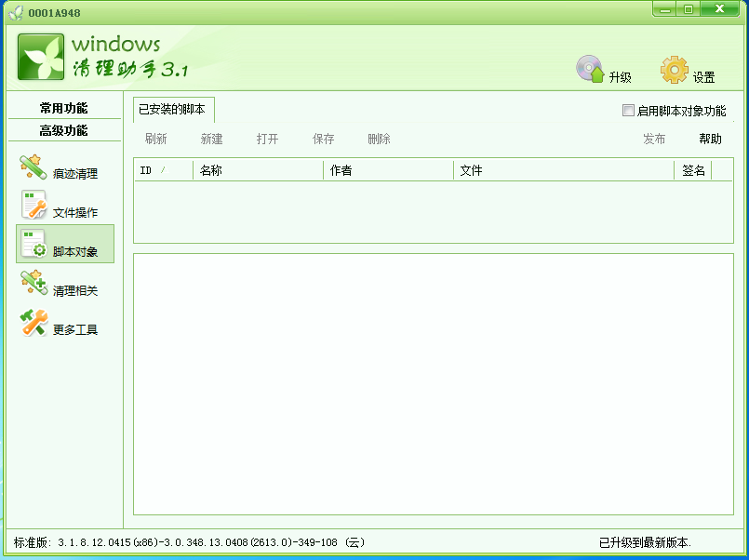Enable the 启用脚本对象功能 checkbox
This screenshot has width=749, height=560.
[x=628, y=110]
